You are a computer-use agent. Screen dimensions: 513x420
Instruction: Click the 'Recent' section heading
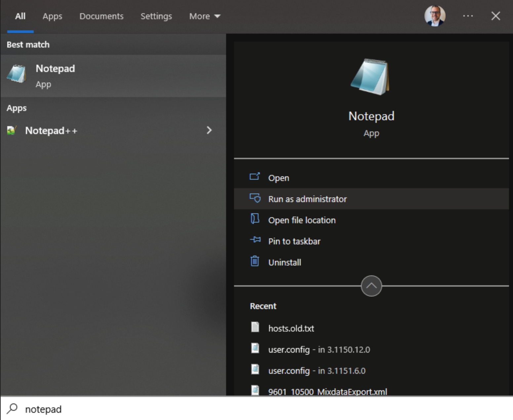pyautogui.click(x=263, y=306)
